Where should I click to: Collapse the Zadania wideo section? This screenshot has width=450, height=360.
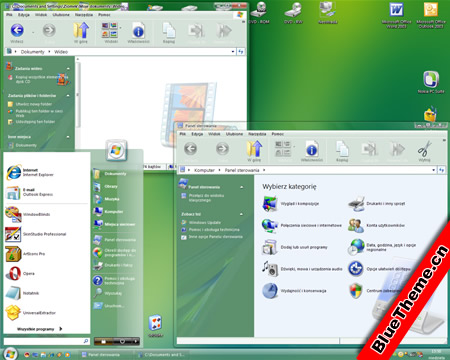(68, 69)
